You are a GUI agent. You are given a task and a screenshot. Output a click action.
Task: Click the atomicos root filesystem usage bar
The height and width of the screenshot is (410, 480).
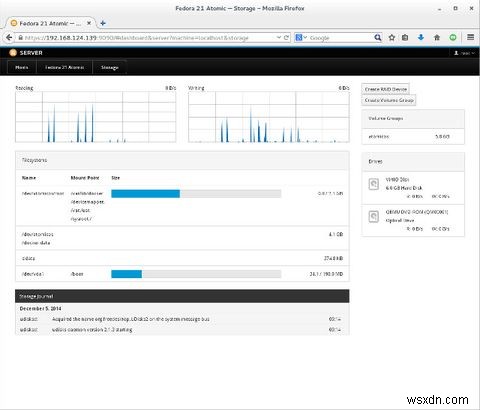pos(196,194)
